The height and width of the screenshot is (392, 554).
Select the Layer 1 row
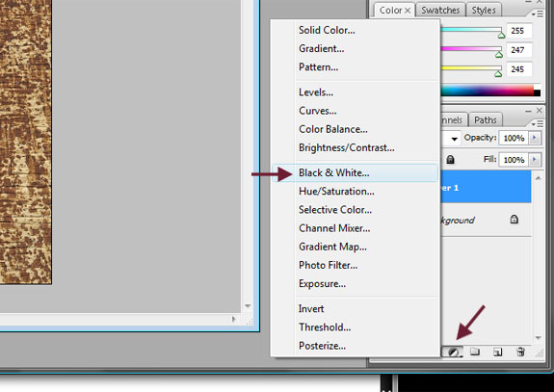[x=486, y=187]
